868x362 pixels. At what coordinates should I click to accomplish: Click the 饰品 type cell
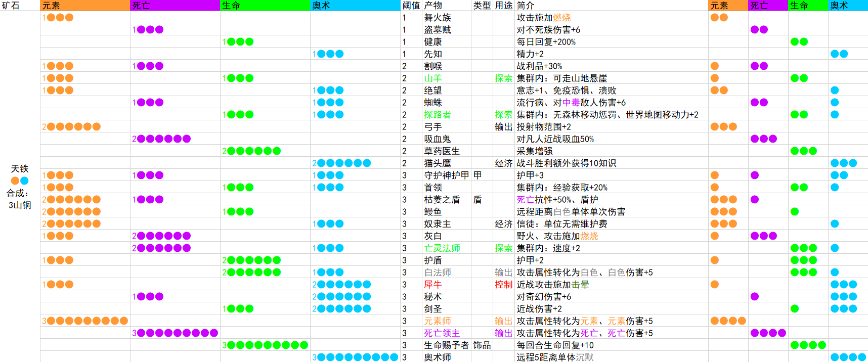[x=482, y=345]
